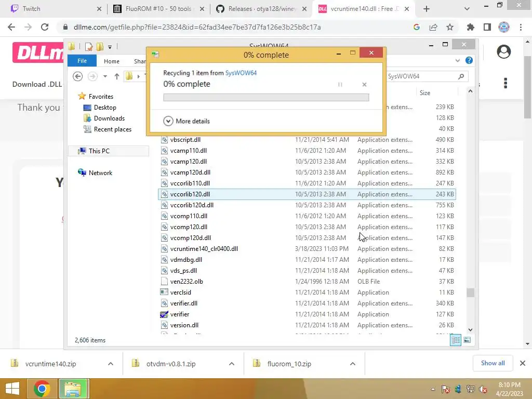This screenshot has width=532, height=399.
Task: Click the Explorer file list scrollbar thumb
Action: tap(470, 292)
